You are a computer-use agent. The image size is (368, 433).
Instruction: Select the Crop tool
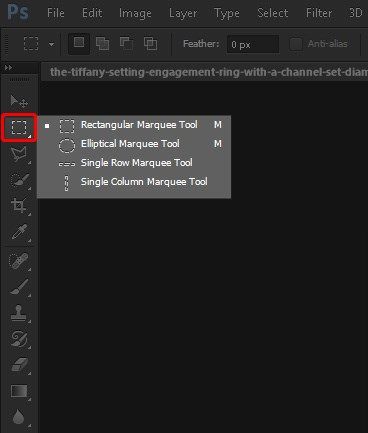[19, 206]
